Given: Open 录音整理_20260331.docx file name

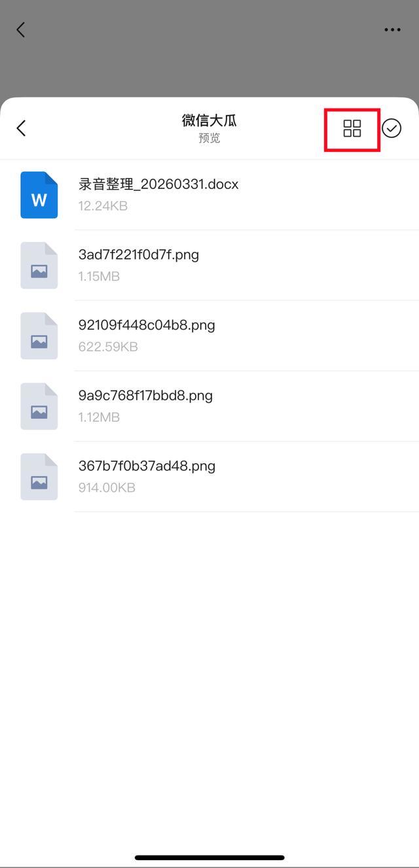Looking at the screenshot, I should 158,184.
